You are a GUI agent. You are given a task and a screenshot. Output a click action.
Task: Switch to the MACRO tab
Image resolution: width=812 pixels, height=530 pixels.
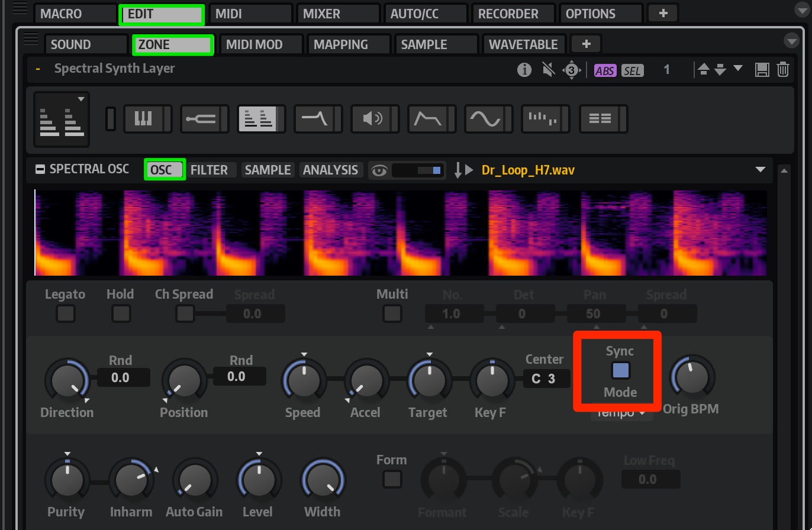point(76,14)
